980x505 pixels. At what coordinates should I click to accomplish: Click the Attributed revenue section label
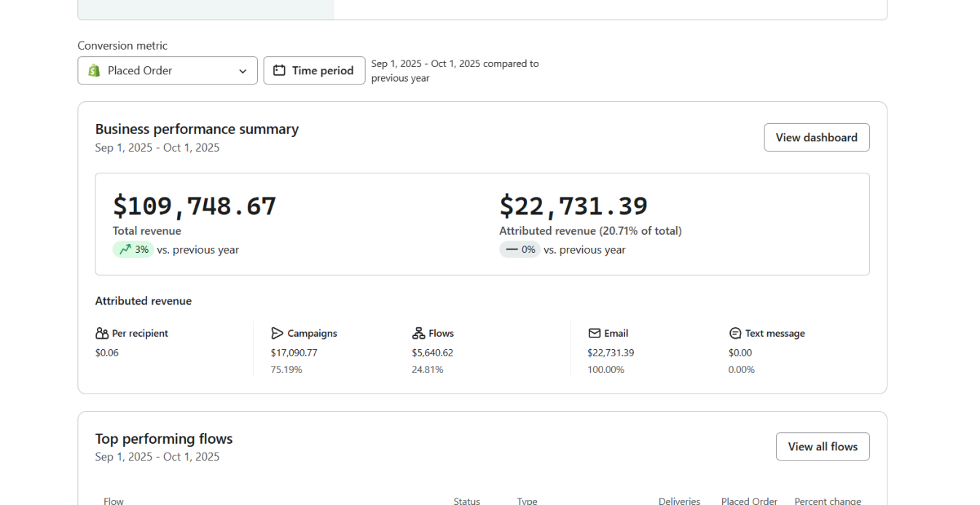(144, 301)
